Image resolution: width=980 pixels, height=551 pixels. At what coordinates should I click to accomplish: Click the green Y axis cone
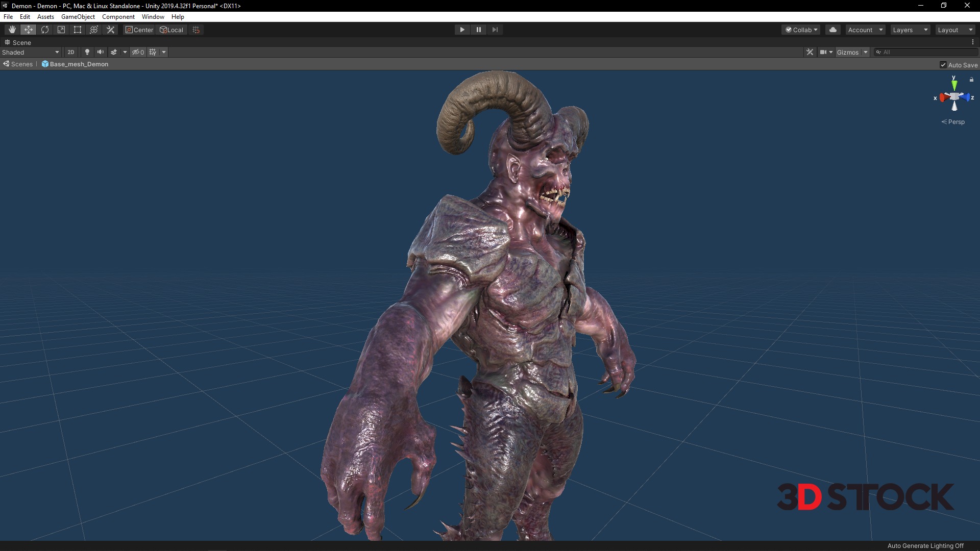pyautogui.click(x=954, y=85)
